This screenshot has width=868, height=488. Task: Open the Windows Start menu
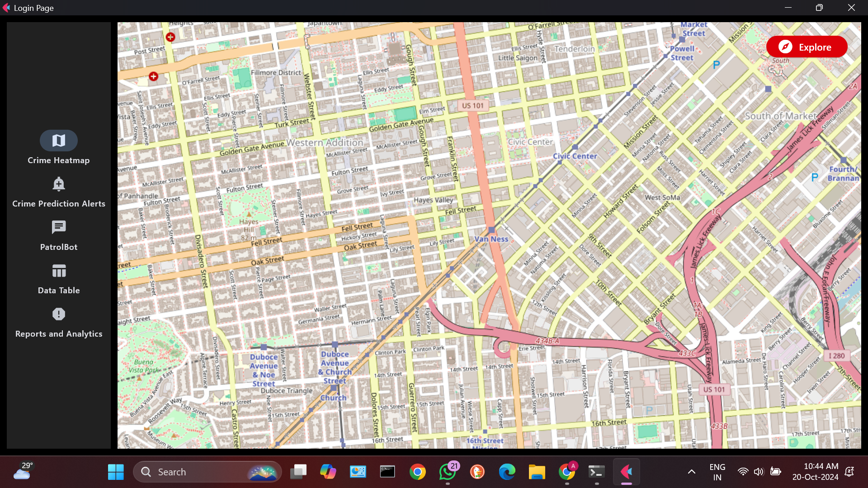click(x=116, y=472)
